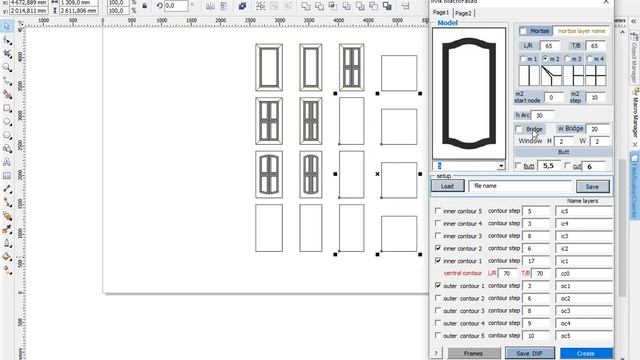The width and height of the screenshot is (640, 360).
Task: Select the Polygon tool
Action: tap(7, 135)
